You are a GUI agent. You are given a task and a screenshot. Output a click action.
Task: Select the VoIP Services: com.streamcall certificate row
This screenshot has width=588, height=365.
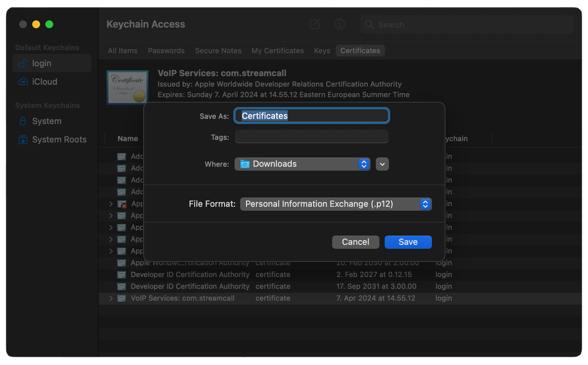(340, 298)
